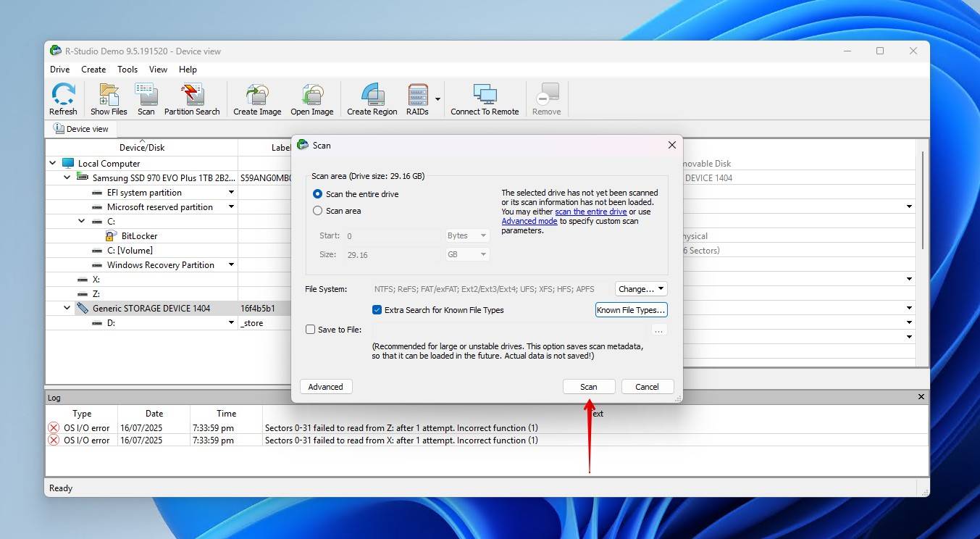Click the device list vertical scrollbar

[x=922, y=201]
